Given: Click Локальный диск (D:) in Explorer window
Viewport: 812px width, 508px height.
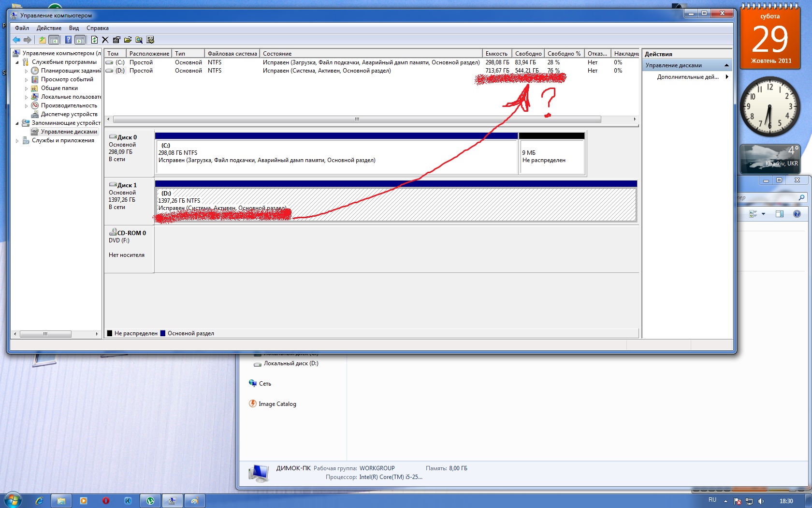Looking at the screenshot, I should [x=291, y=363].
